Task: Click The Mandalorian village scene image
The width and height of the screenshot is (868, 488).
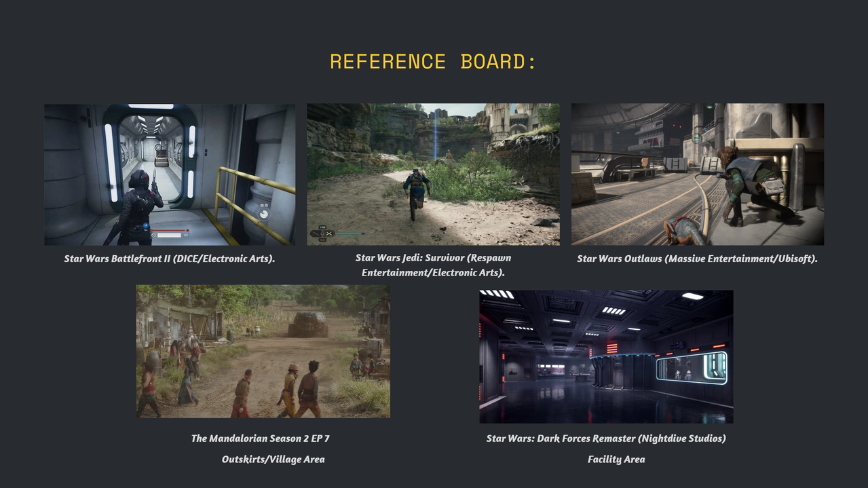Action: pyautogui.click(x=263, y=351)
